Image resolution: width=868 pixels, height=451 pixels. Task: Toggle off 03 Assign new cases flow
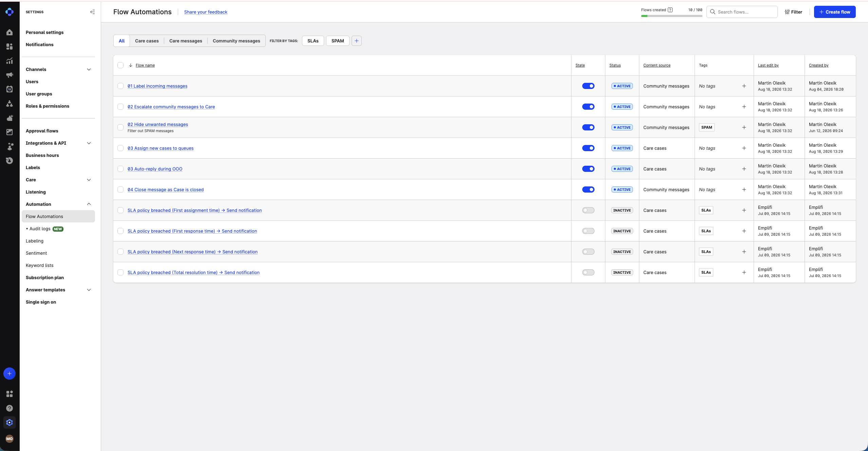point(588,148)
